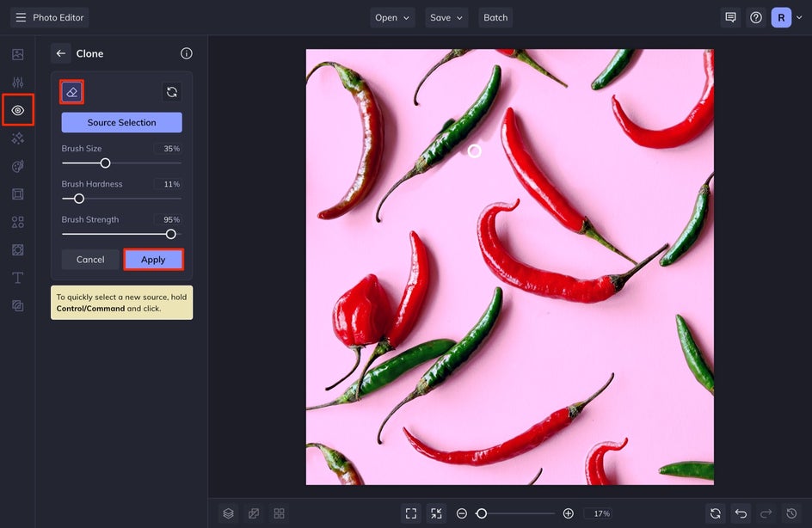Image resolution: width=812 pixels, height=528 pixels.
Task: Zoom in with the plus icon
Action: point(568,513)
